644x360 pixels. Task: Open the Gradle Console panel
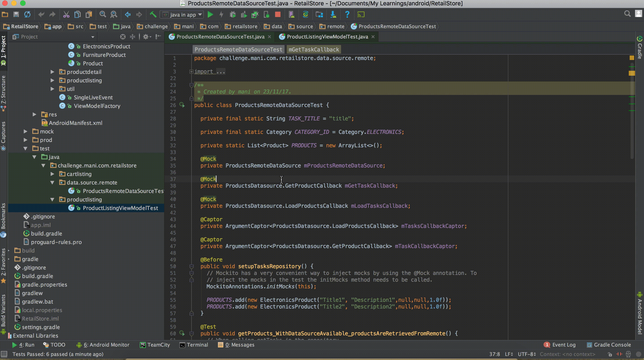click(x=609, y=345)
